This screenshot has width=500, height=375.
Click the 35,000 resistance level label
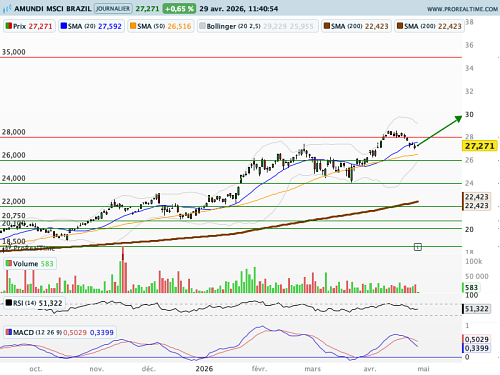click(x=14, y=52)
